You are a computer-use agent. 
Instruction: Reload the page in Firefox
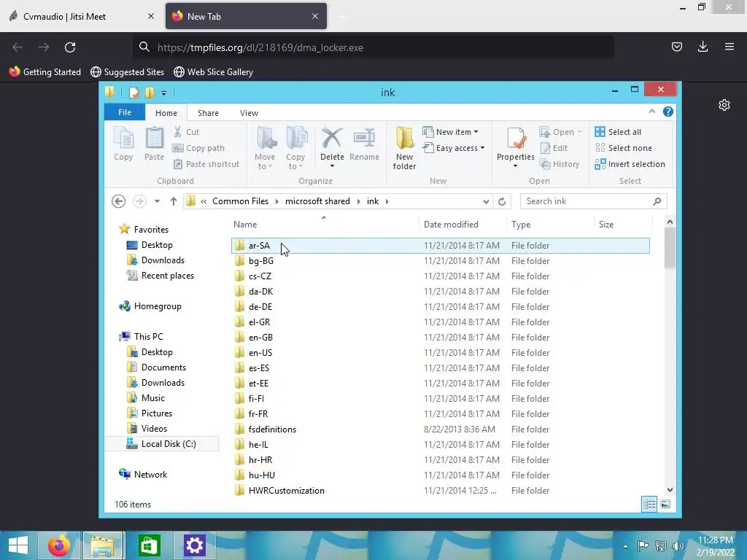(70, 47)
